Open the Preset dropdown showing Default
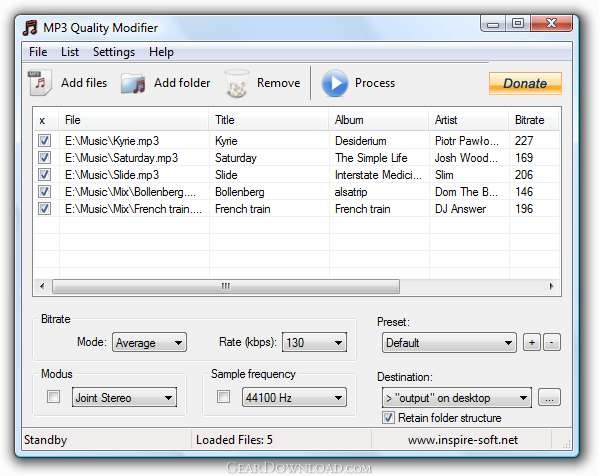This screenshot has width=599, height=476. point(449,343)
